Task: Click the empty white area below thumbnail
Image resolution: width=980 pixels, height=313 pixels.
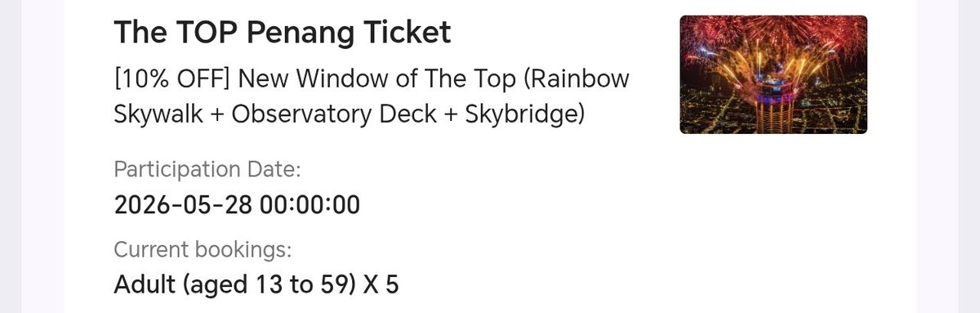Action: tap(773, 221)
